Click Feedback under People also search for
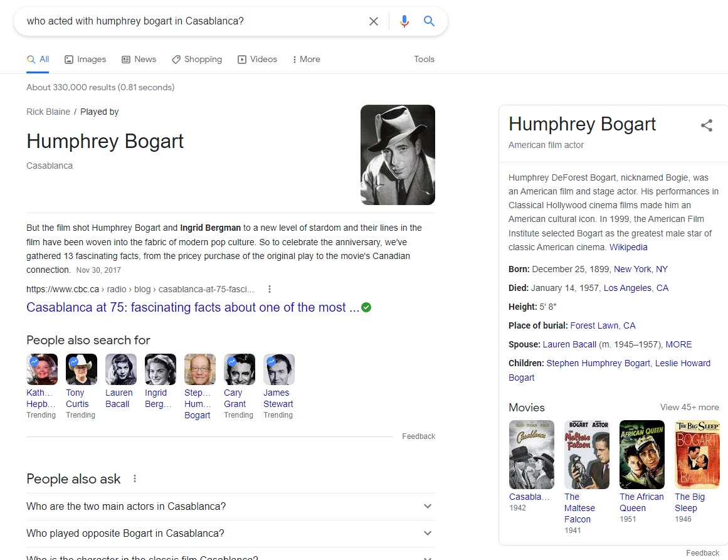Screen dimensions: 728x560 tap(419, 436)
